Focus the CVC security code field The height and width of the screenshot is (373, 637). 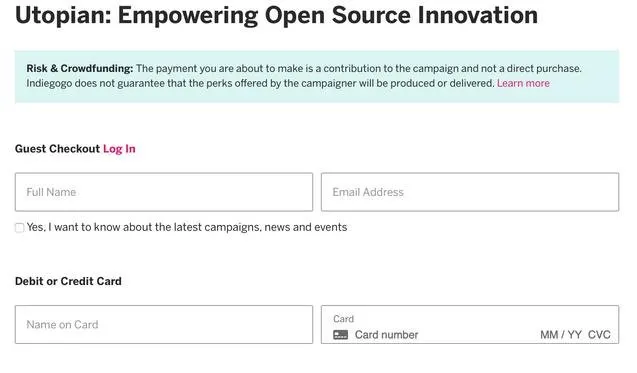click(x=599, y=335)
